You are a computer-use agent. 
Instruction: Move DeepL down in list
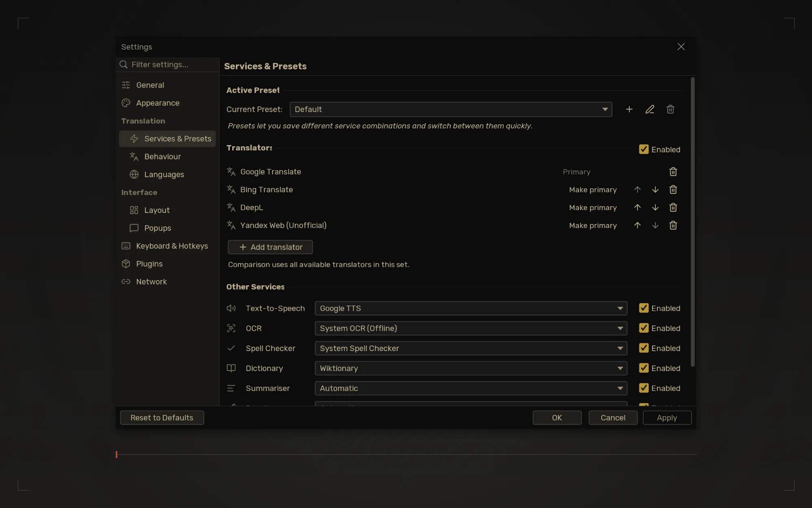(655, 208)
